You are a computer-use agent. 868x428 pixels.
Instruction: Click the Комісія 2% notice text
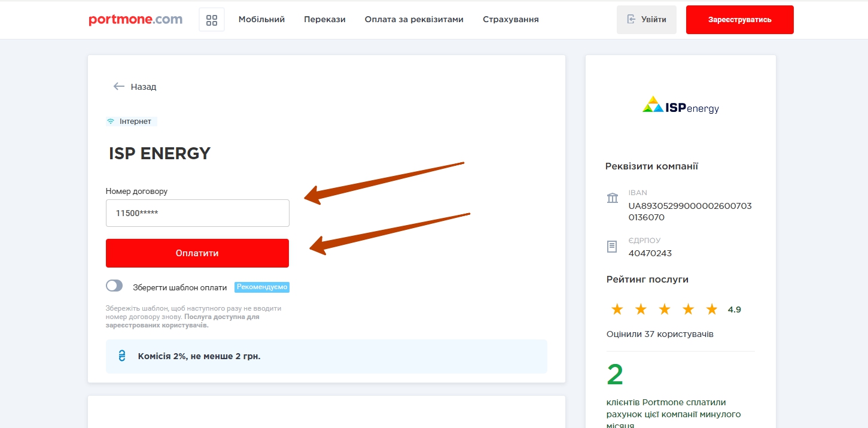click(x=199, y=357)
